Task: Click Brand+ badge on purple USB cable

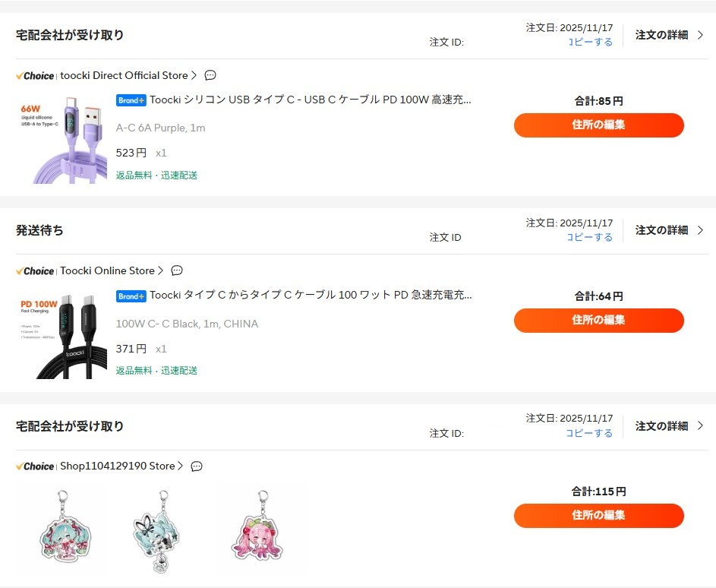Action: coord(131,100)
